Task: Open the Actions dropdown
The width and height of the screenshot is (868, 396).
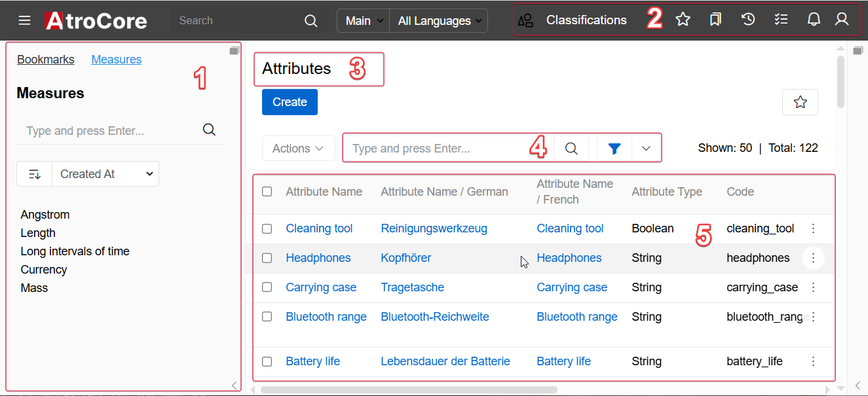Action: (x=299, y=149)
